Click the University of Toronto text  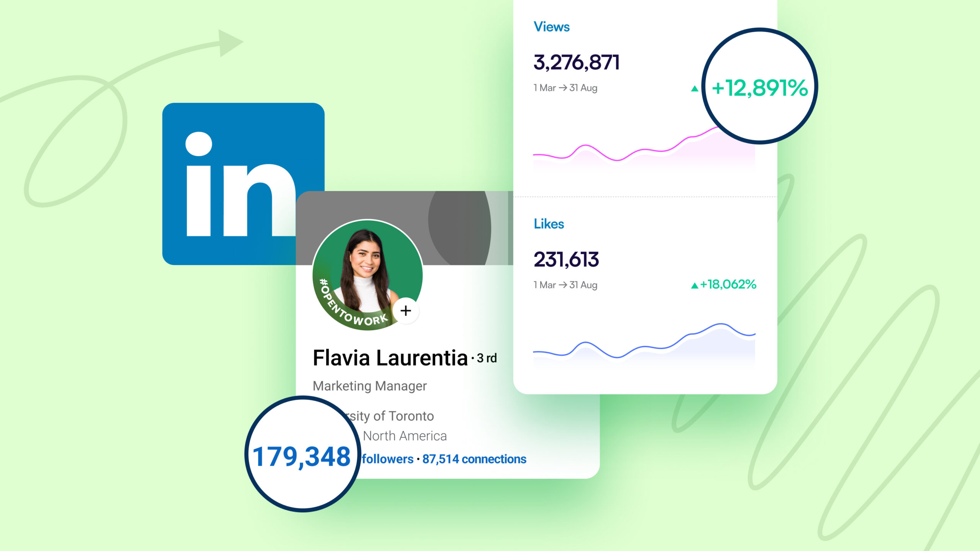click(390, 416)
